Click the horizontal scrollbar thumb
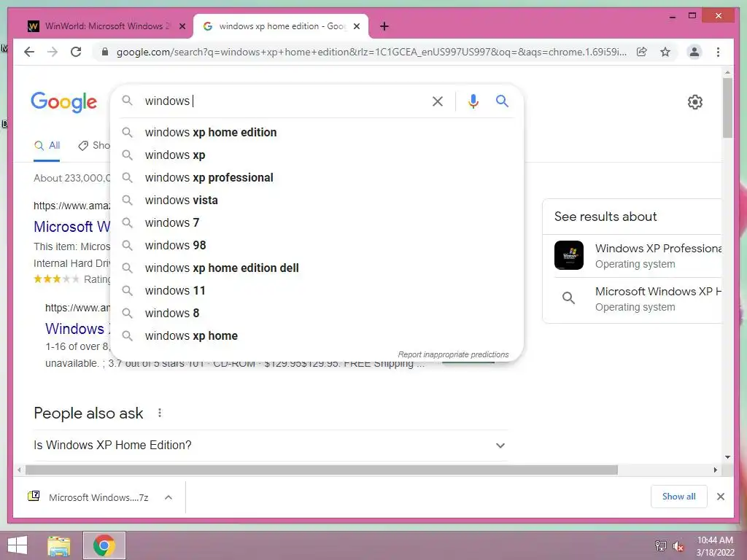Screen dimensions: 747x560 (x=322, y=470)
